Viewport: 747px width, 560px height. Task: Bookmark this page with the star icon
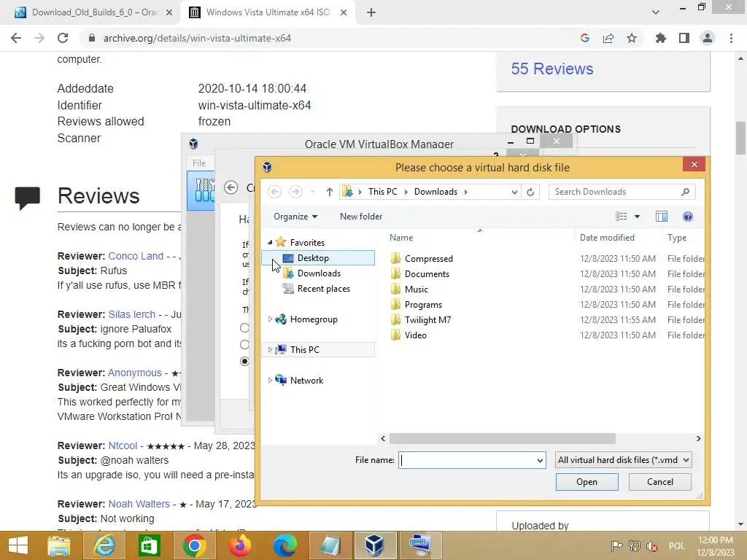coord(632,38)
